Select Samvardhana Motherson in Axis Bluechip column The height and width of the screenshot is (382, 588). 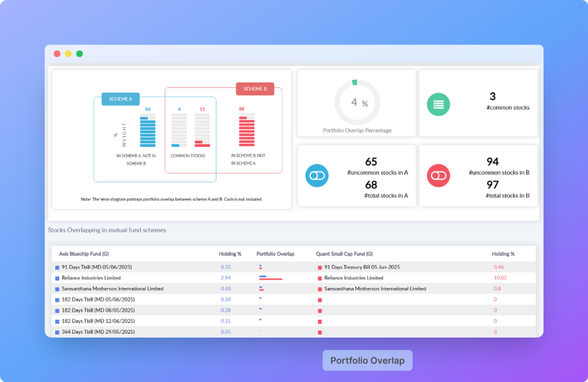pyautogui.click(x=113, y=289)
